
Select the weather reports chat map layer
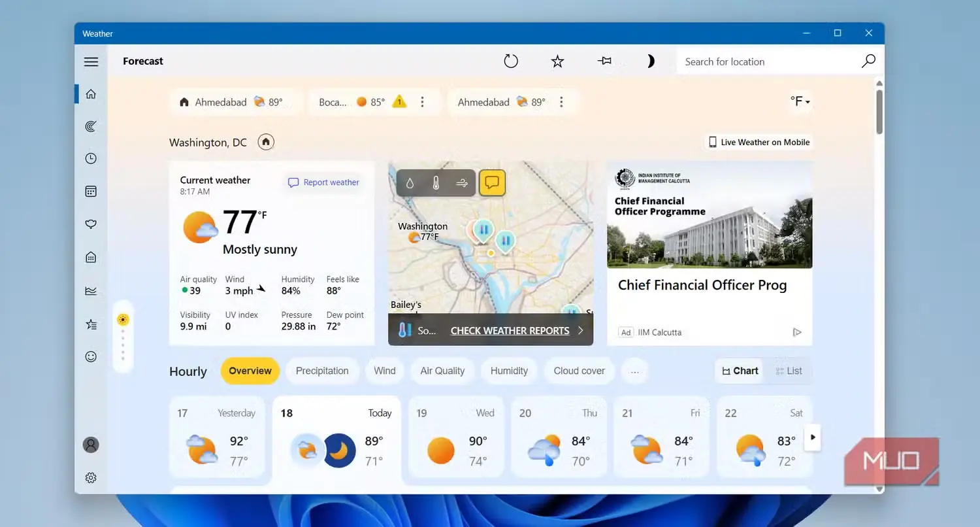coord(492,183)
